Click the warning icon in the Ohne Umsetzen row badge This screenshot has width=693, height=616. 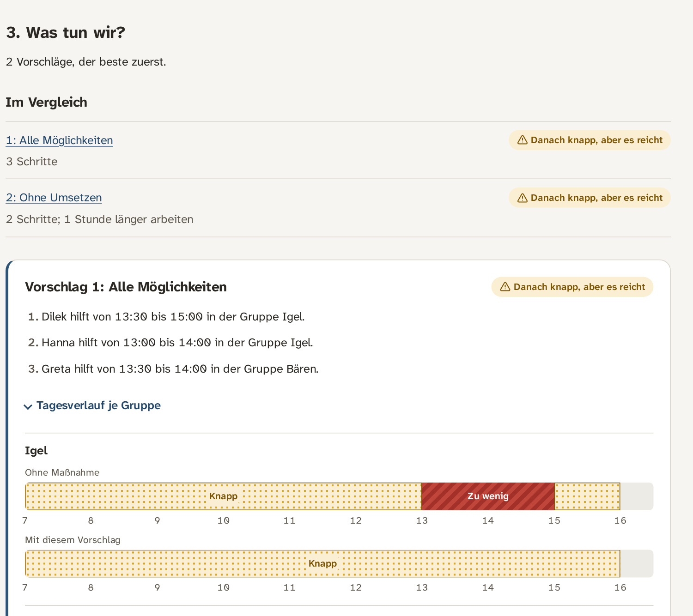pos(523,198)
